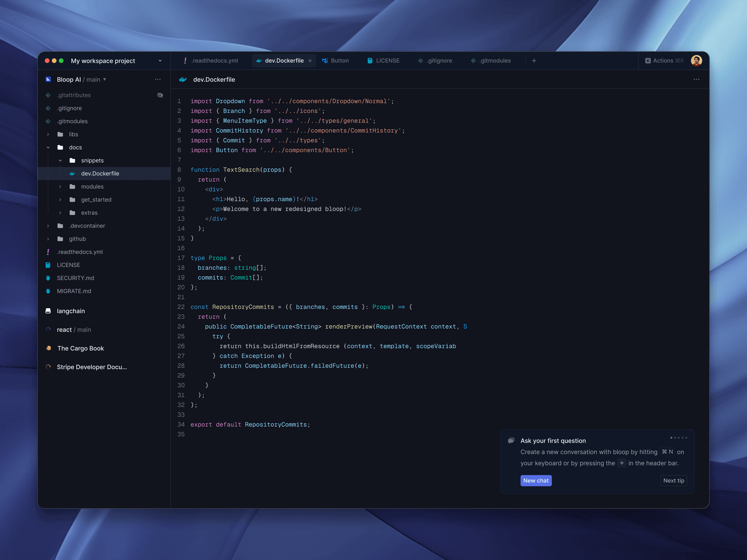Toggle visibility of .gitattributes file
The height and width of the screenshot is (560, 747).
[x=160, y=95]
